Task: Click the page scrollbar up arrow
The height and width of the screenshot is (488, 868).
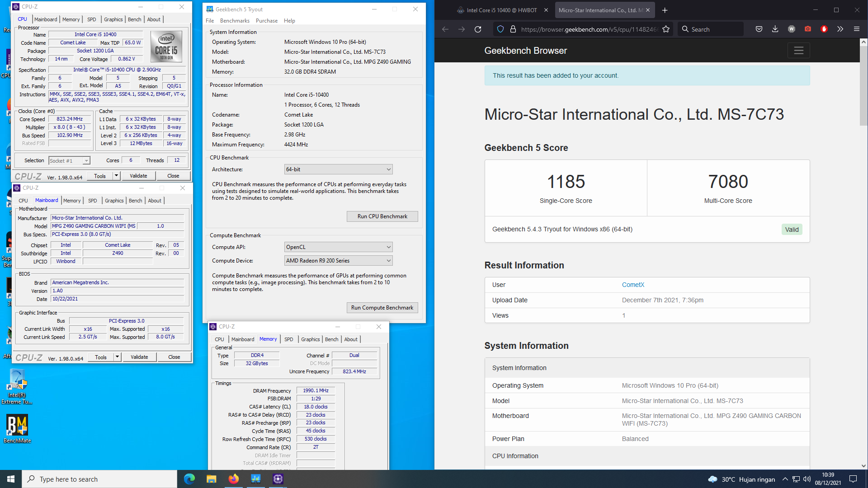Action: point(864,42)
